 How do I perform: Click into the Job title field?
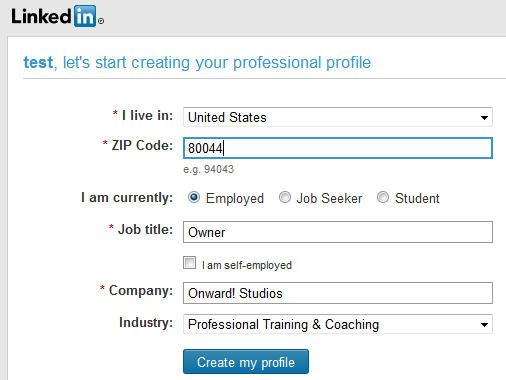[338, 232]
